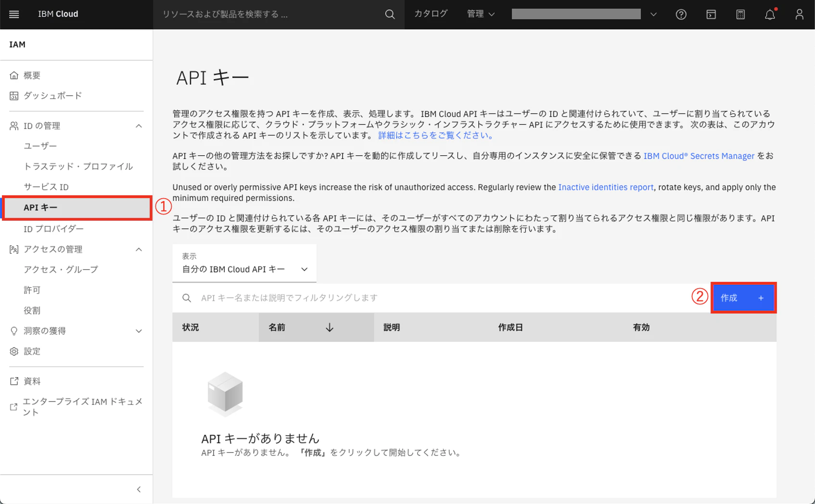815x504 pixels.
Task: Select API キー in sidebar
Action: (77, 208)
